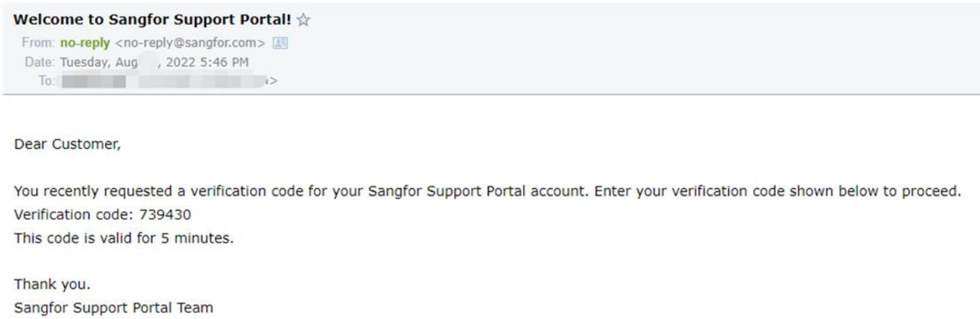Open the contact card icon beside sender address

pyautogui.click(x=282, y=43)
